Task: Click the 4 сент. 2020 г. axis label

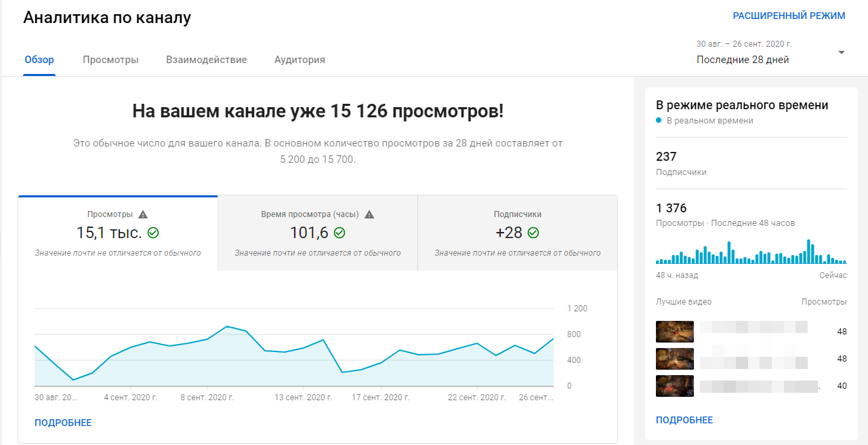Action: [131, 398]
